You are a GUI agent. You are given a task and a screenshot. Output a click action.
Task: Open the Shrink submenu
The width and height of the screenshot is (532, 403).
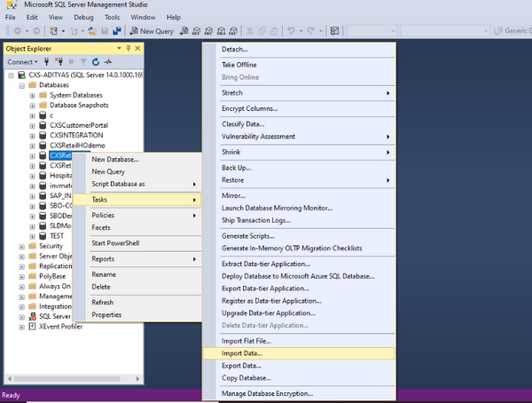click(299, 152)
